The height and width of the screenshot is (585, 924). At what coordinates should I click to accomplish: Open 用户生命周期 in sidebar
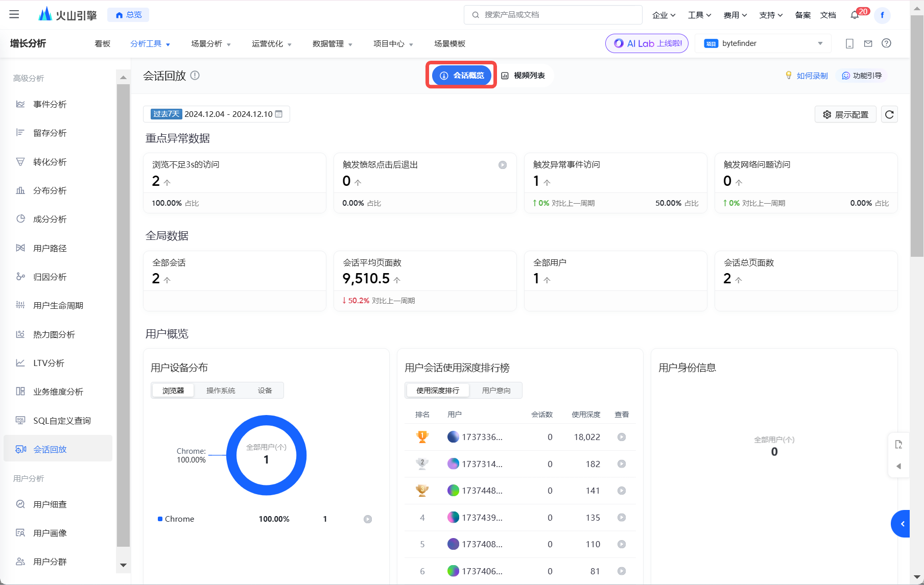[58, 305]
